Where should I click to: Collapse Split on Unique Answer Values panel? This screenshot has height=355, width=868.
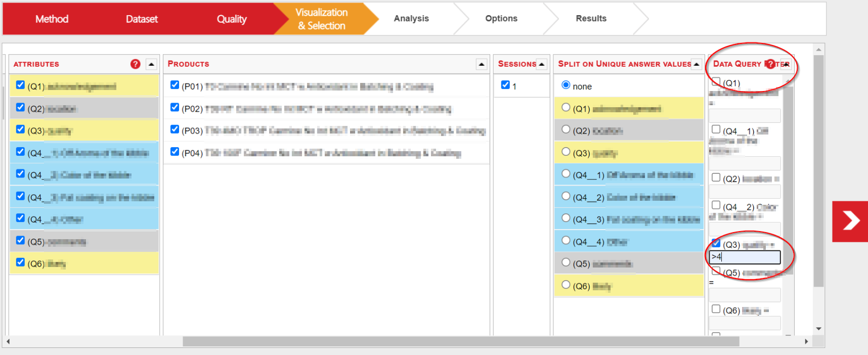pos(697,64)
